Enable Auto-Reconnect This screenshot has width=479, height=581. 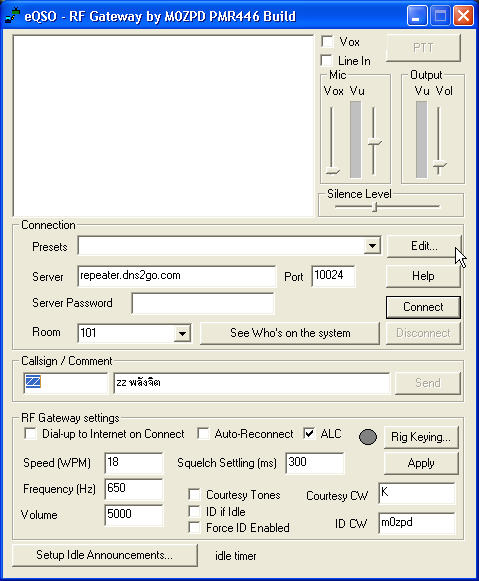pyautogui.click(x=203, y=434)
